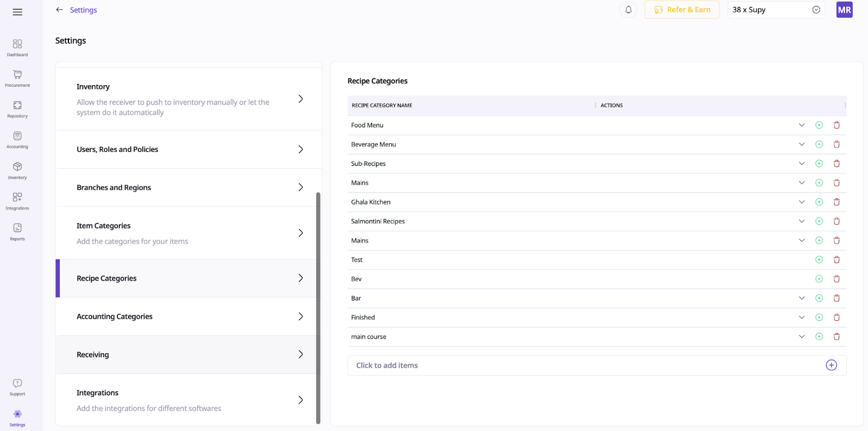The image size is (868, 431).
Task: Delete the Food Menu category
Action: [837, 125]
